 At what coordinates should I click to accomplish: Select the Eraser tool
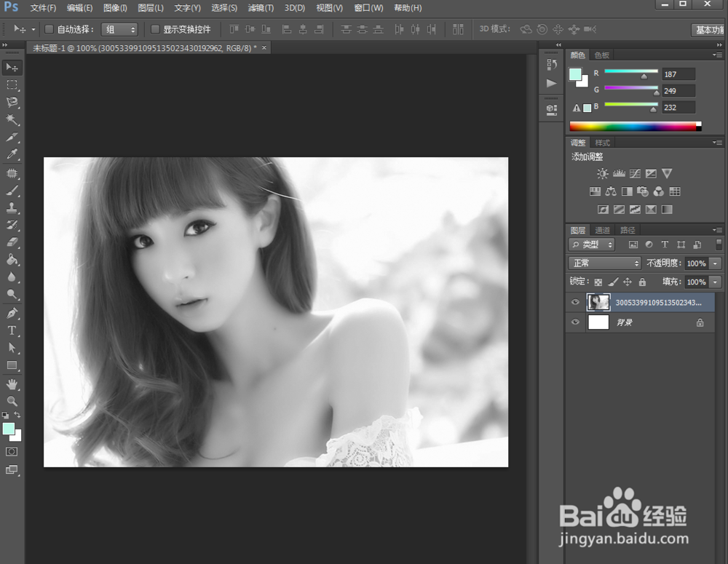pos(12,242)
